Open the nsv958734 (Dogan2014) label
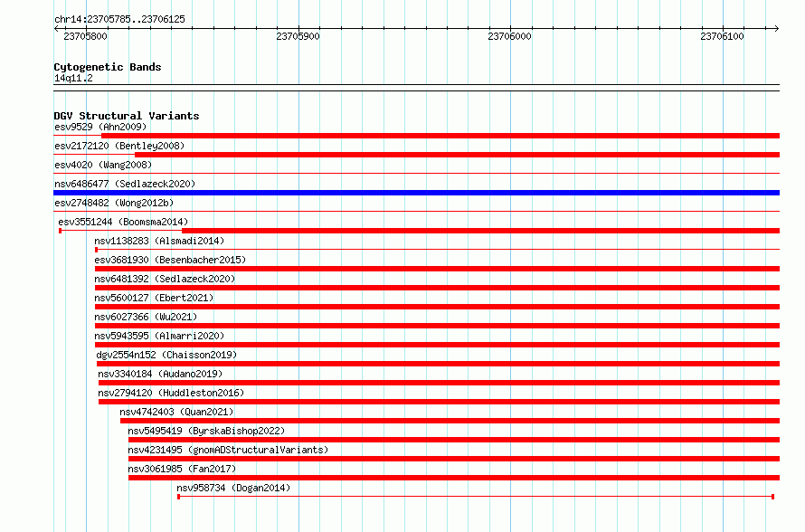805x532 pixels. [233, 488]
